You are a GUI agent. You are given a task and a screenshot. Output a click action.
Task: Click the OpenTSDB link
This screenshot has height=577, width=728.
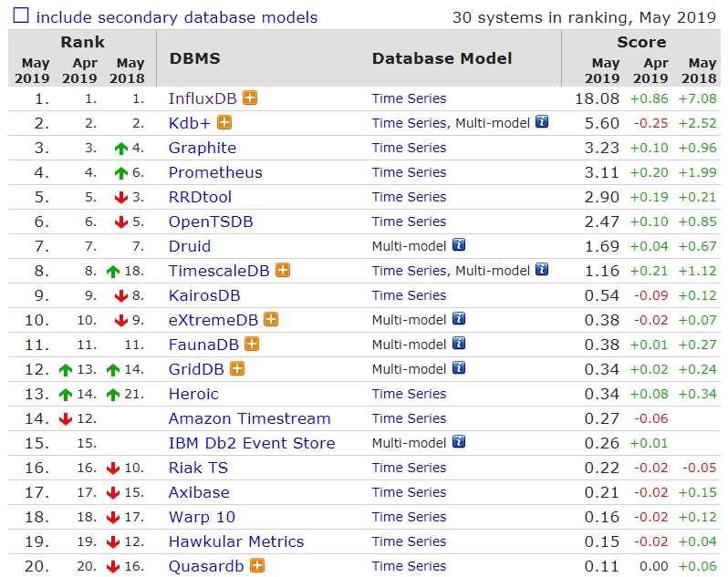(211, 222)
